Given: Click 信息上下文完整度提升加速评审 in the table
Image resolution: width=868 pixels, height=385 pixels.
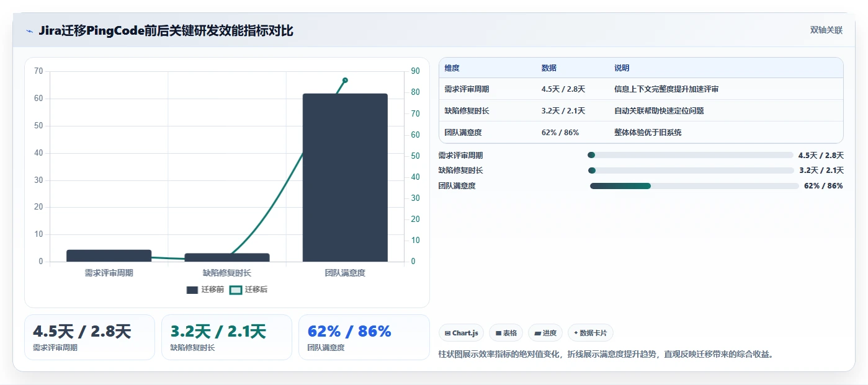Looking at the screenshot, I should pos(666,89).
